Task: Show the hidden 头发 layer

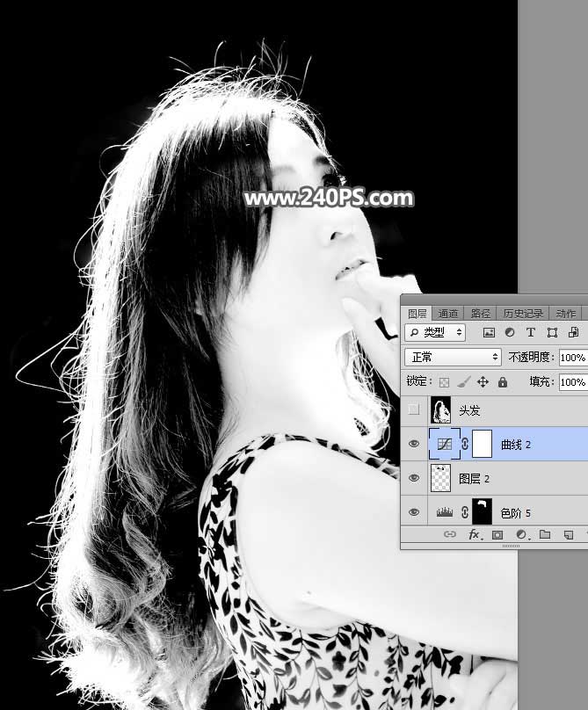Action: pos(414,409)
